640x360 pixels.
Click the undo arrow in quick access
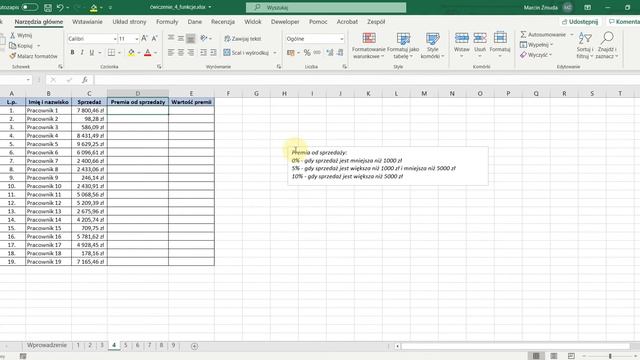(60, 7)
